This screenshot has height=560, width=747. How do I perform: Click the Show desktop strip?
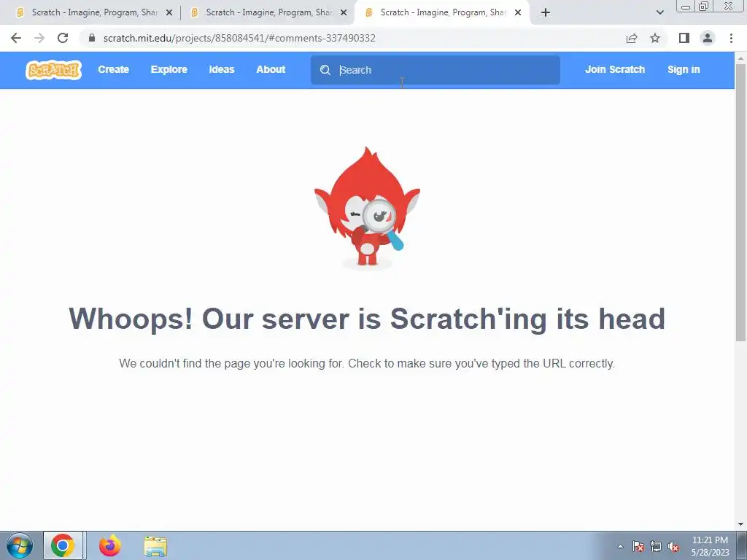click(742, 545)
